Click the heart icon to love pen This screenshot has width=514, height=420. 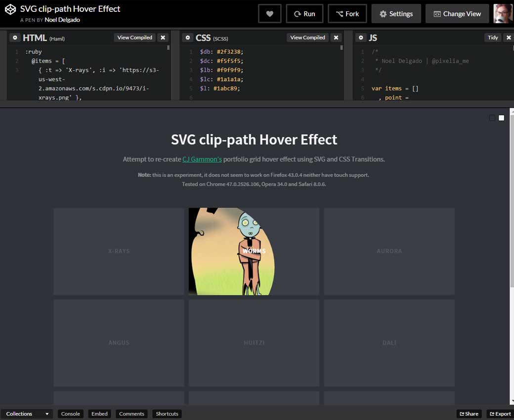tap(269, 14)
